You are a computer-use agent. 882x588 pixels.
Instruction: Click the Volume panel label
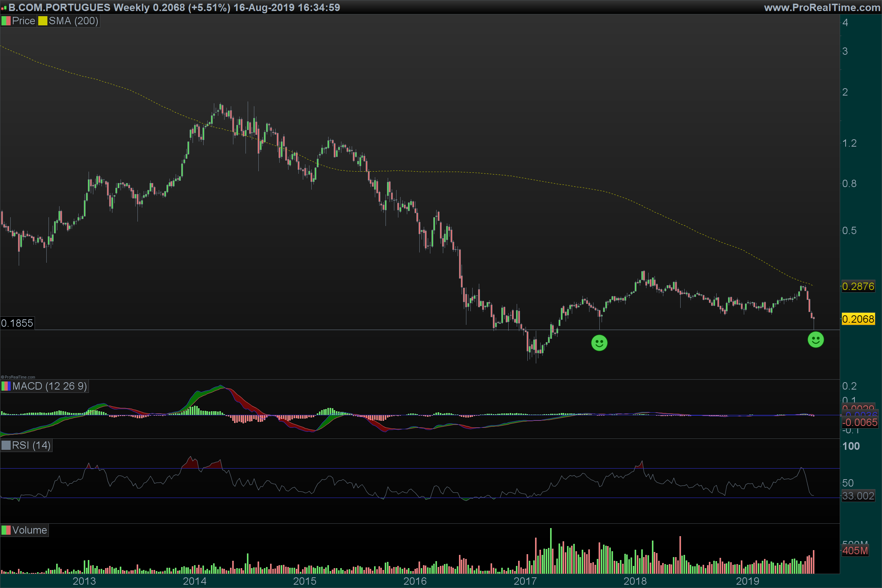[30, 530]
